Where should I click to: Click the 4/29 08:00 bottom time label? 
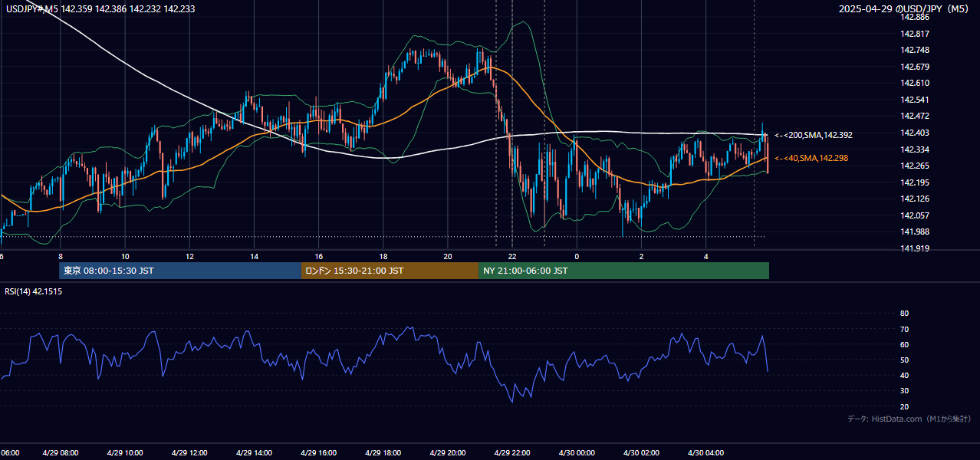(60, 453)
